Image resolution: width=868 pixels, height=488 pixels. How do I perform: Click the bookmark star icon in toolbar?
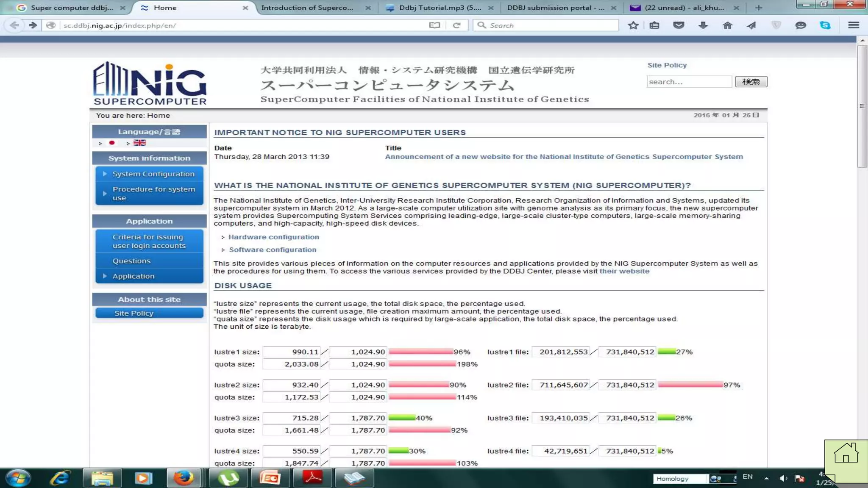(633, 25)
